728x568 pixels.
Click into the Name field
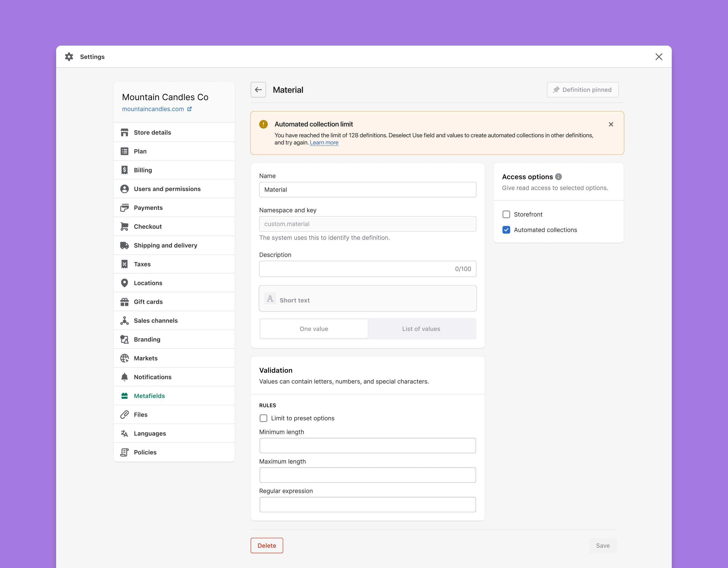(368, 190)
